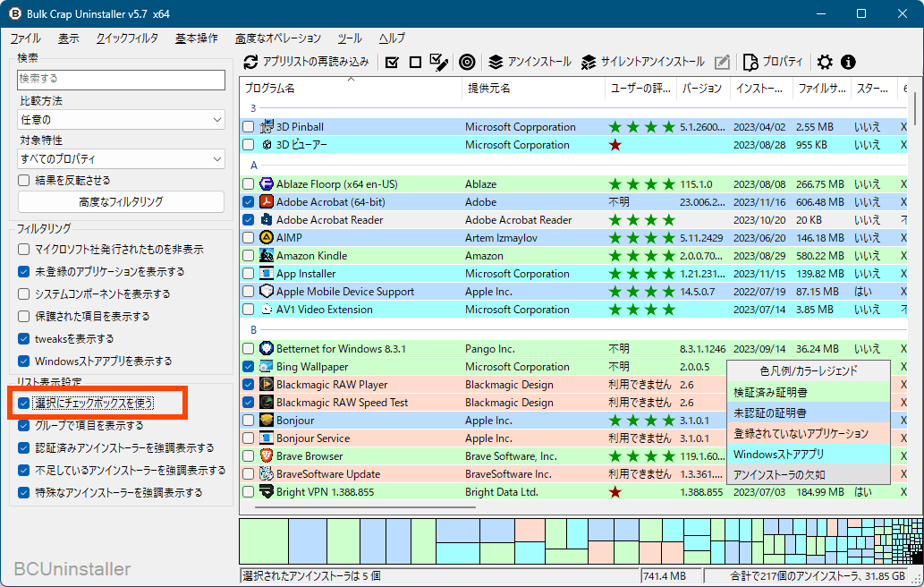This screenshot has width=924, height=587.
Task: Click the edit pencil toolbar icon
Action: click(722, 62)
